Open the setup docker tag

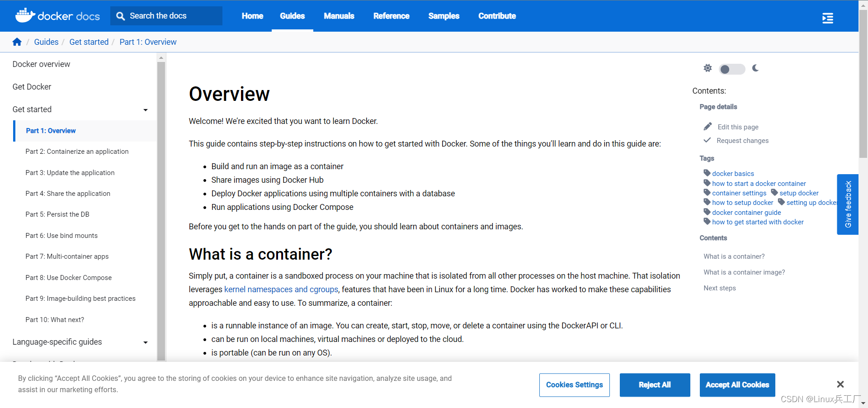tap(799, 193)
